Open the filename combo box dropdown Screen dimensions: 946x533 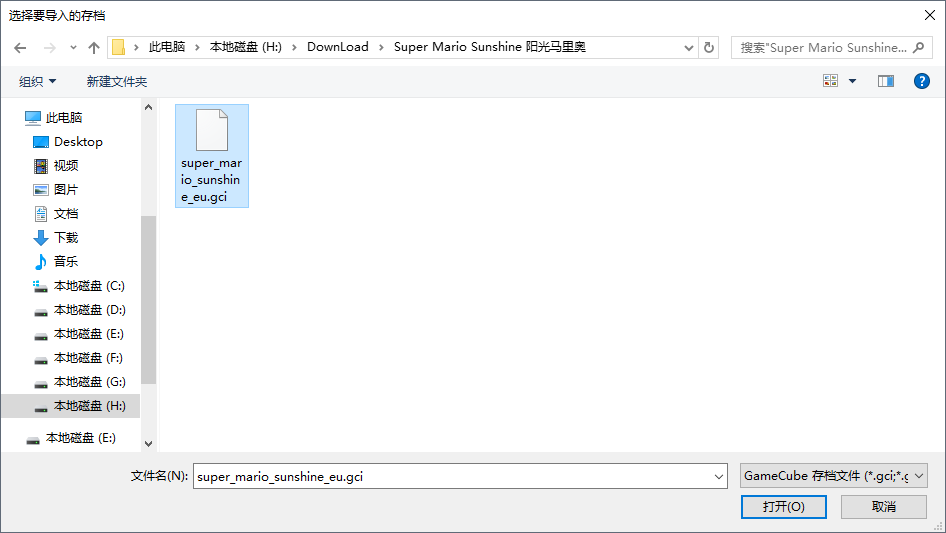[719, 476]
